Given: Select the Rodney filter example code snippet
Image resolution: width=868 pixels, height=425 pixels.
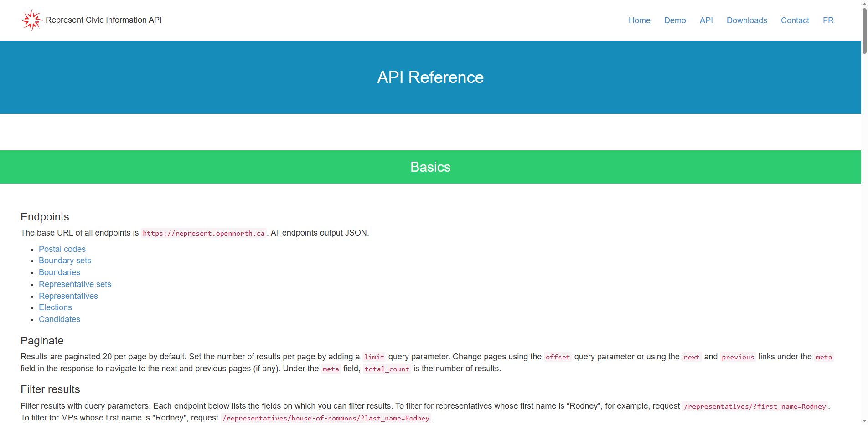Looking at the screenshot, I should [754, 406].
